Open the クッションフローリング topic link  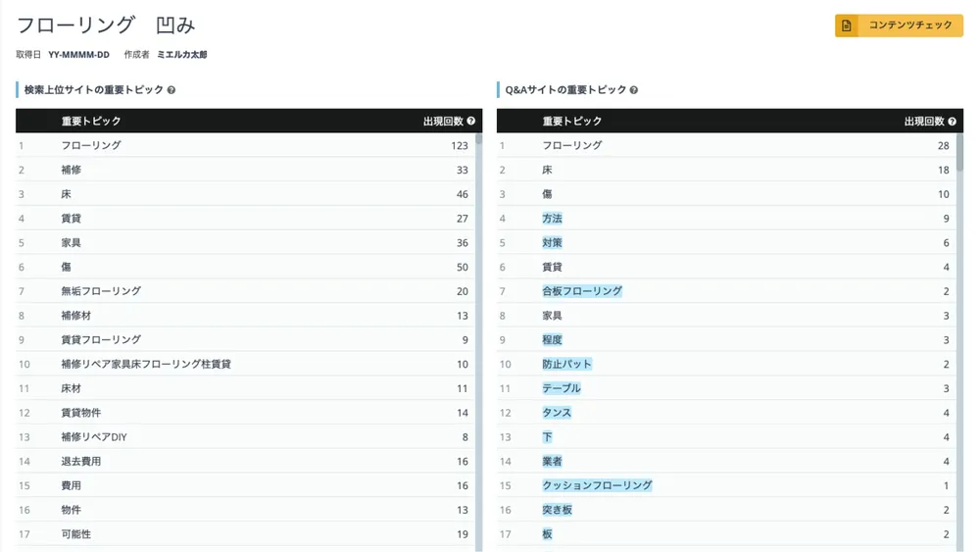(x=597, y=485)
